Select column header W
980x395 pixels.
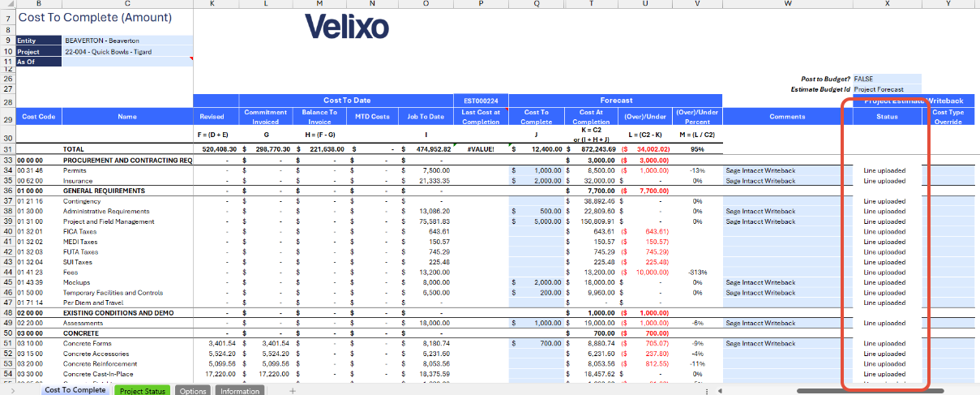pyautogui.click(x=787, y=4)
